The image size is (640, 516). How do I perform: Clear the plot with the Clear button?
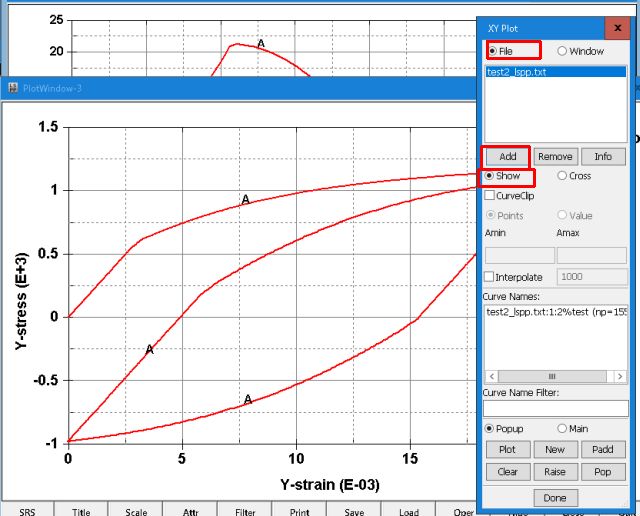coord(507,471)
